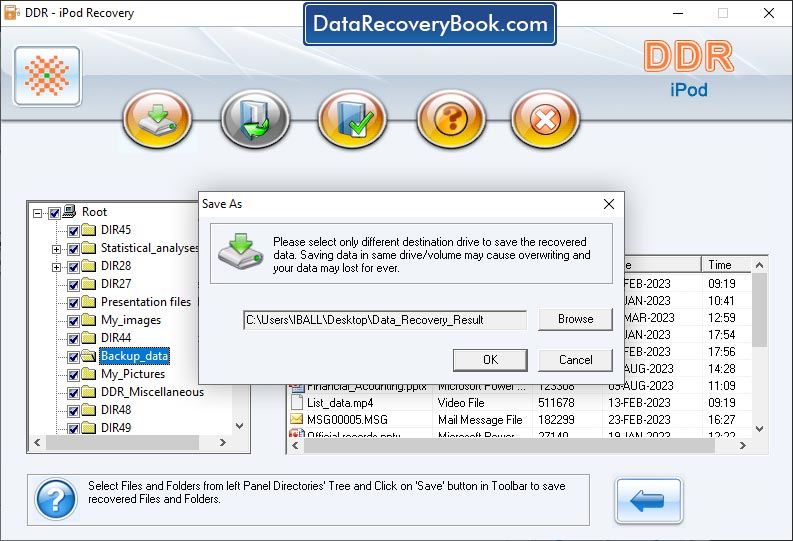Click the Time column header

point(727,264)
